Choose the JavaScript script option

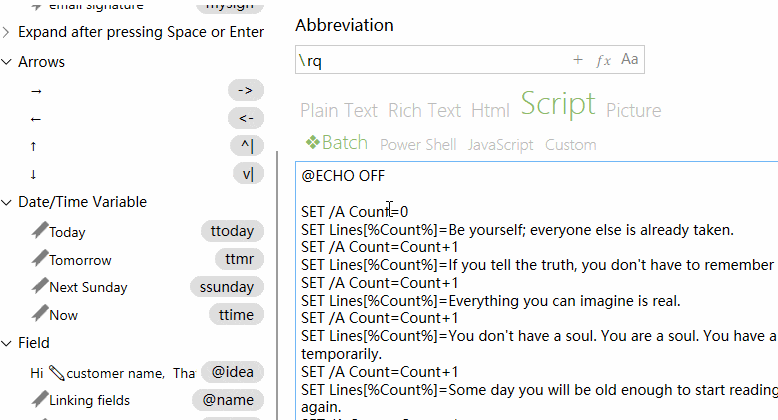tap(500, 145)
